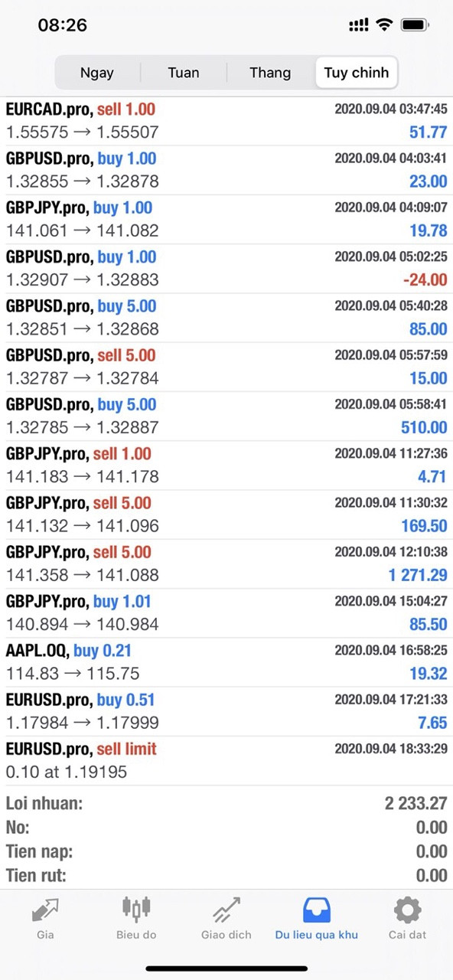
Task: Open the Cai dat gear icon
Action: [x=407, y=910]
